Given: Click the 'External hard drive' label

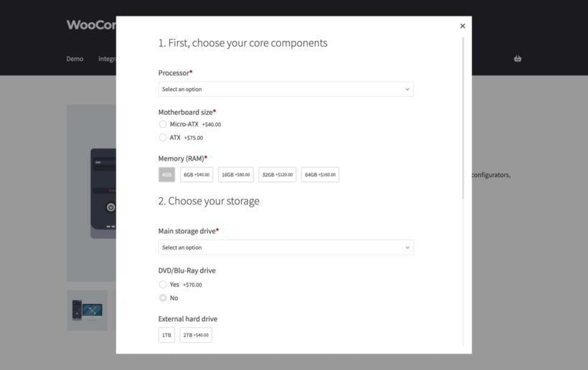Looking at the screenshot, I should [187, 319].
